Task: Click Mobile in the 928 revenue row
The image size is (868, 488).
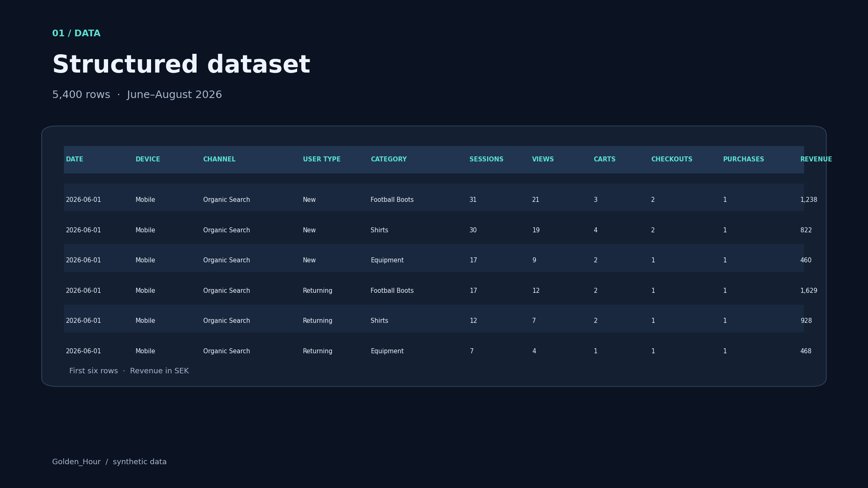Action: pos(145,321)
